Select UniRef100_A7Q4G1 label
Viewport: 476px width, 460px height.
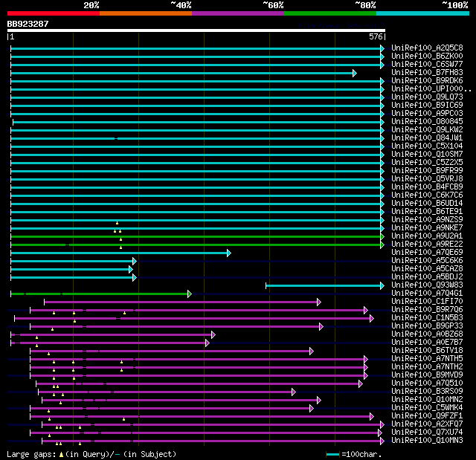(x=427, y=294)
